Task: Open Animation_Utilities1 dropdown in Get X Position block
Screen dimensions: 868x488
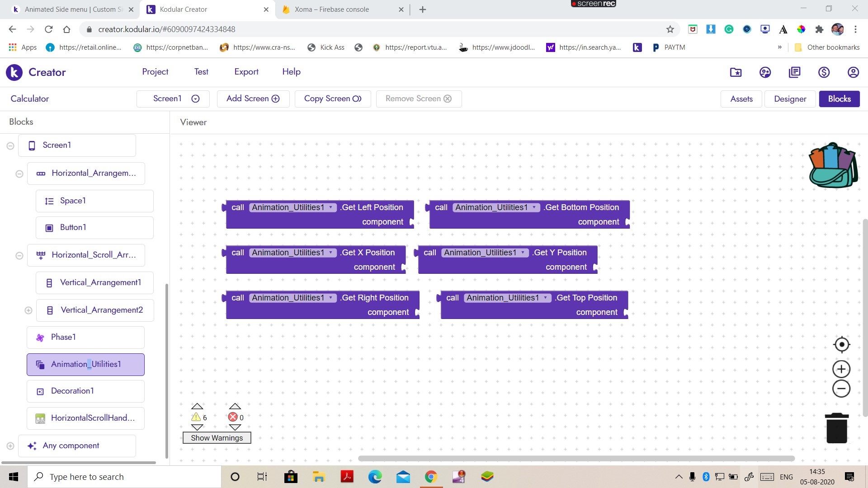Action: 331,253
